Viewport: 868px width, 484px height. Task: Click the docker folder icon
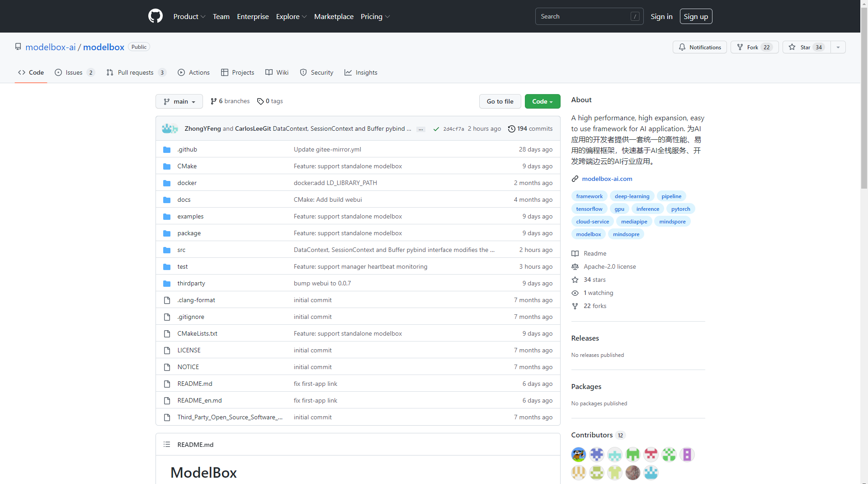[x=167, y=183]
